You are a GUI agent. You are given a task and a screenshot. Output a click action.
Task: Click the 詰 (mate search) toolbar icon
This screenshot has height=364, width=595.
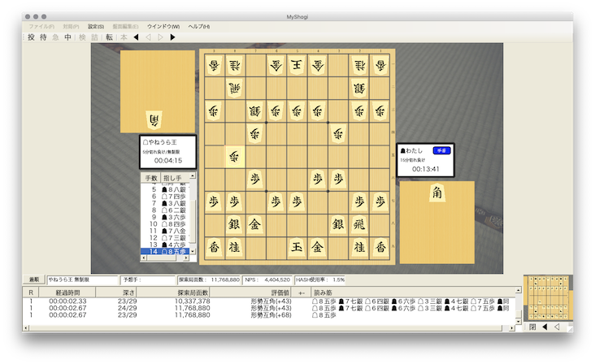coord(94,37)
